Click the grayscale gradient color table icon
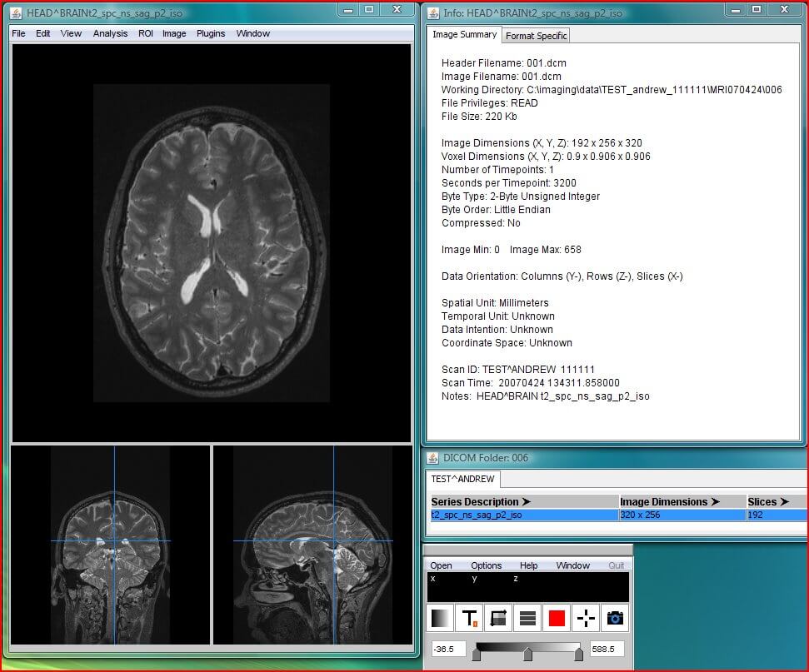 coord(441,618)
